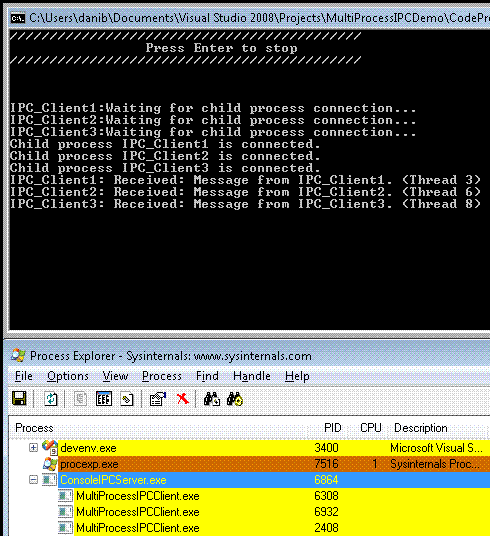Open the Options menu
Image resolution: width=490 pixels, height=538 pixels.
(68, 376)
